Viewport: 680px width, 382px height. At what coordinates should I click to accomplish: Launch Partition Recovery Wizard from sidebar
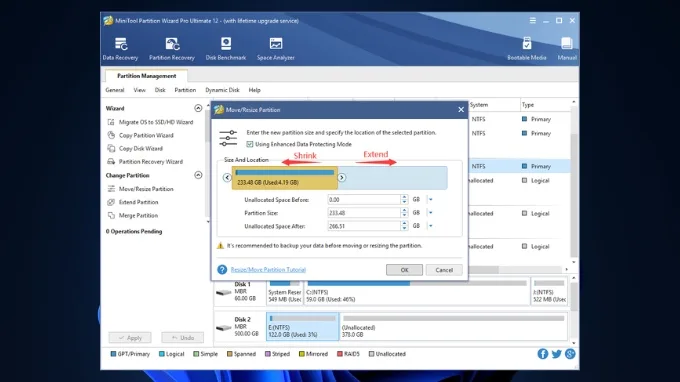coord(145,162)
